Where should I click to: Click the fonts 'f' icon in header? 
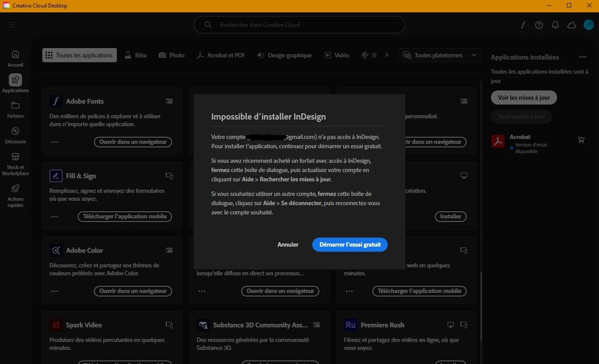click(523, 25)
